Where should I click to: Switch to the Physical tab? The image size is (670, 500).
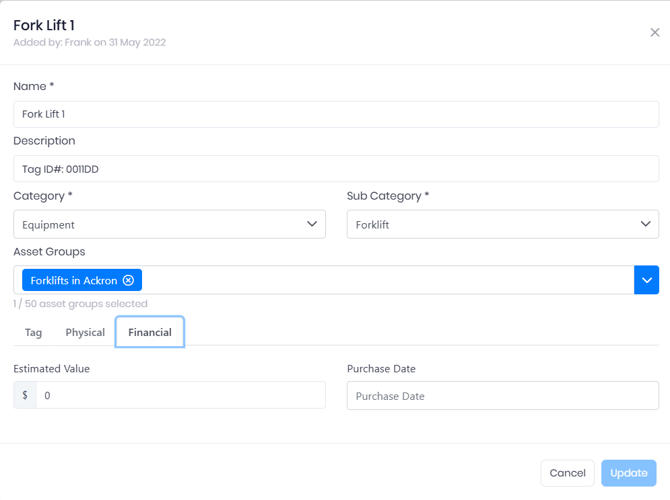tap(85, 332)
